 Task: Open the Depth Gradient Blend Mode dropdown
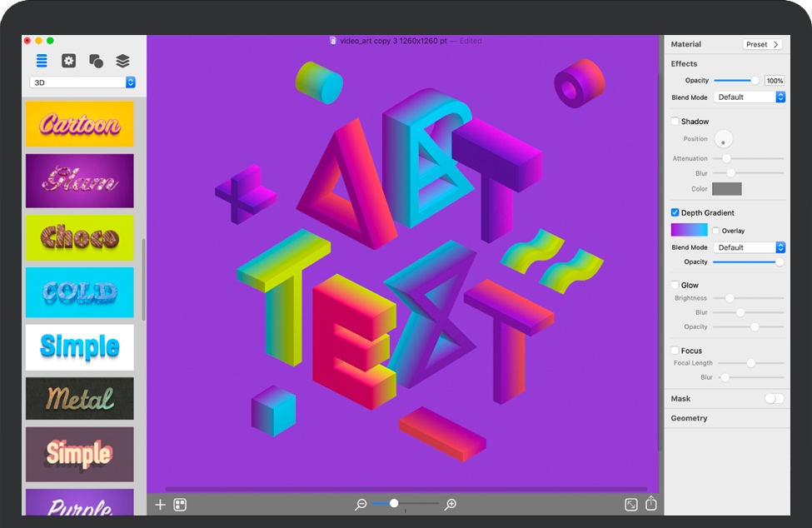(750, 247)
